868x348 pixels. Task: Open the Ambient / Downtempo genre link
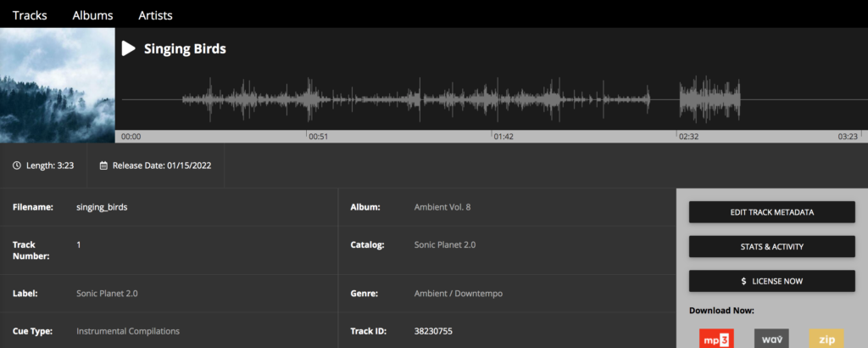(x=459, y=294)
